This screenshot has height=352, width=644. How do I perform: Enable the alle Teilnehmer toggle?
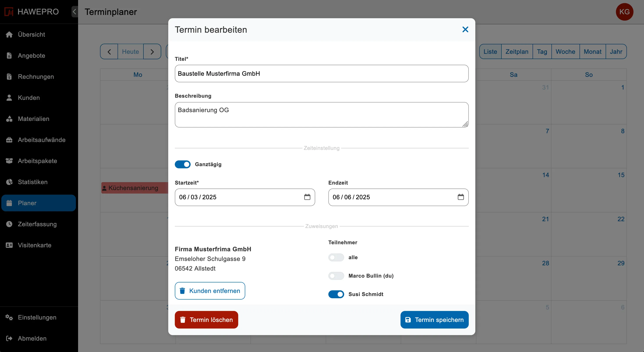(x=336, y=257)
